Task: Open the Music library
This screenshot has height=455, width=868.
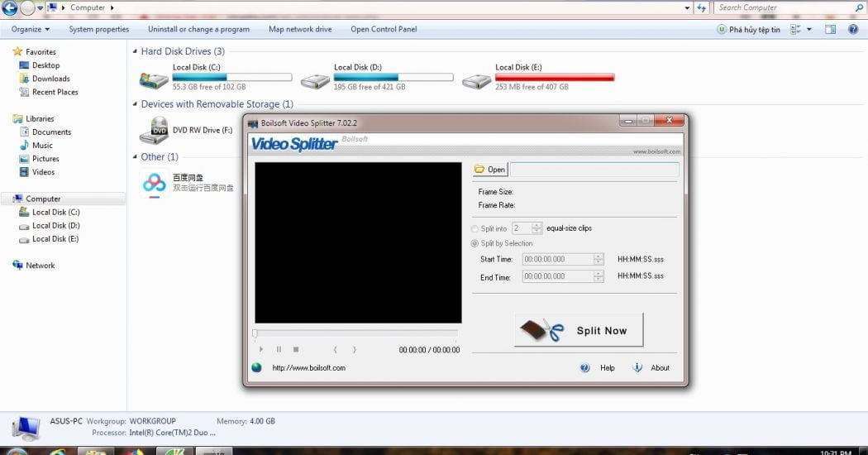Action: [x=42, y=146]
